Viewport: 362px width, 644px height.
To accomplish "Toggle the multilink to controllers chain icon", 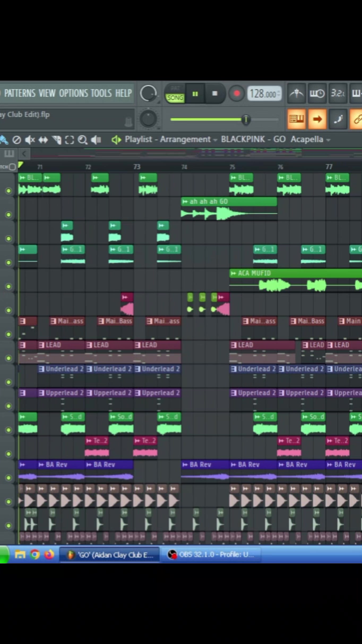I will pos(357,119).
